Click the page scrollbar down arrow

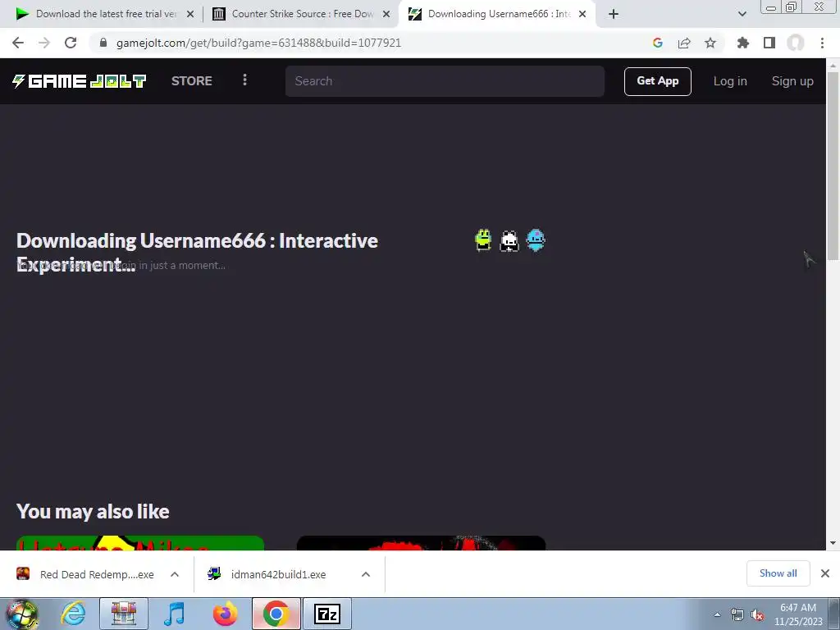(833, 543)
